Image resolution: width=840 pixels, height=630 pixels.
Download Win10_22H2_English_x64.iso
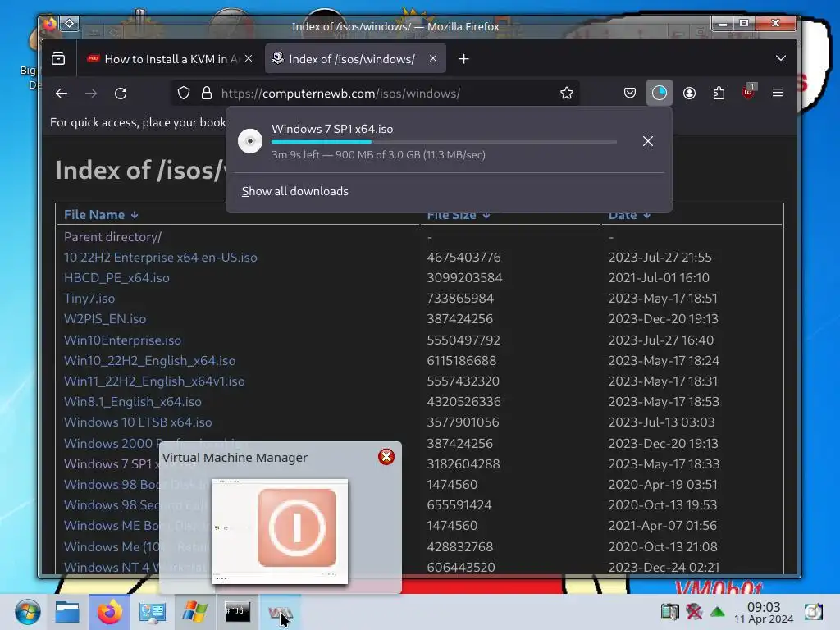[x=149, y=361]
